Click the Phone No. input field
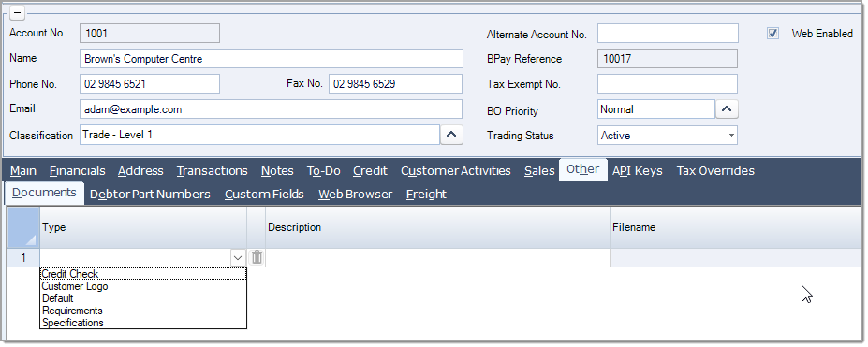 click(x=150, y=84)
